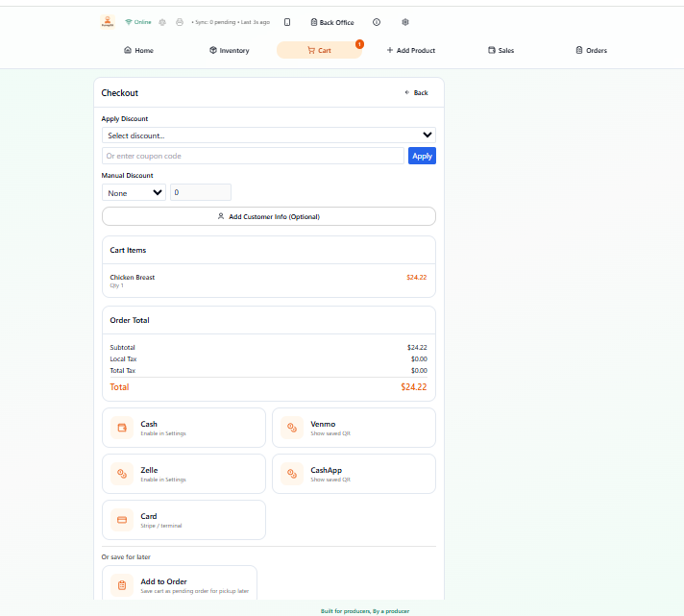Click the Local Tax $0.00 value
The width and height of the screenshot is (684, 616).
click(x=419, y=358)
